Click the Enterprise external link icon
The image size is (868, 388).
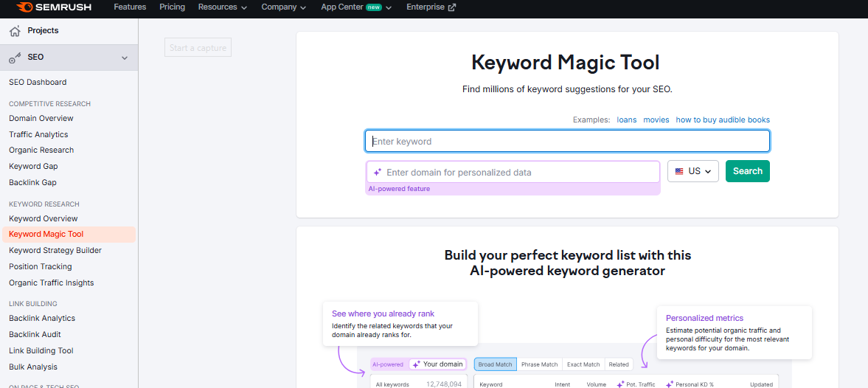(x=452, y=7)
